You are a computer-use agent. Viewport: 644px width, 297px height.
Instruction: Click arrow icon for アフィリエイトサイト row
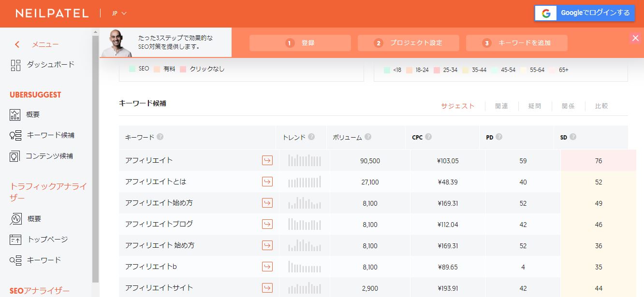point(267,288)
